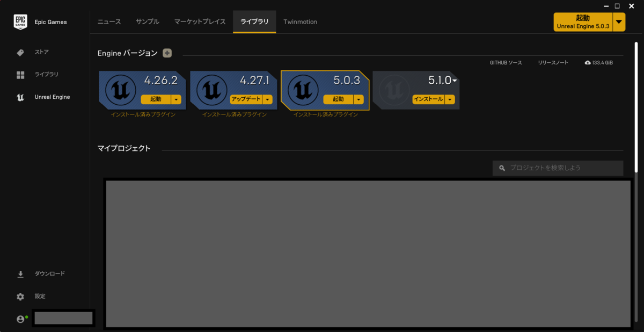Launch engine 4.26.2 with 起動 button
The width and height of the screenshot is (644, 332).
tap(156, 99)
